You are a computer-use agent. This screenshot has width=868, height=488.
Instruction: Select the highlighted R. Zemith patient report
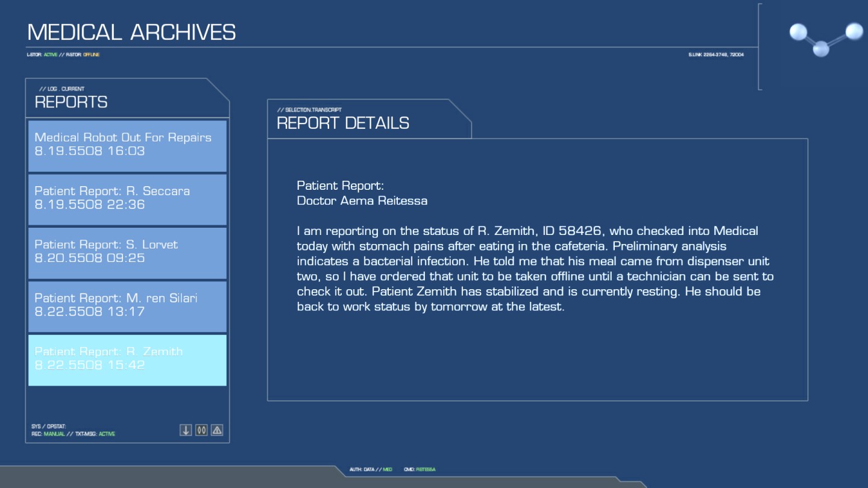(127, 360)
